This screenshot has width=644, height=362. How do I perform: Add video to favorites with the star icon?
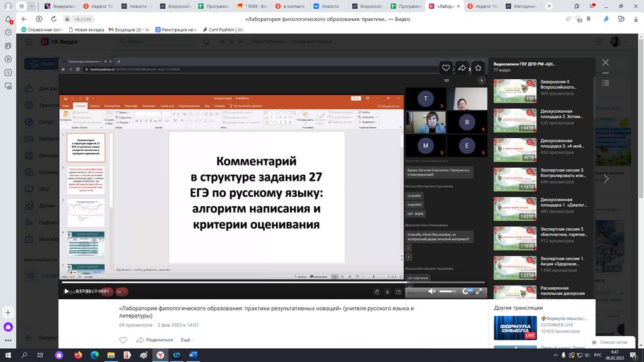tap(478, 68)
